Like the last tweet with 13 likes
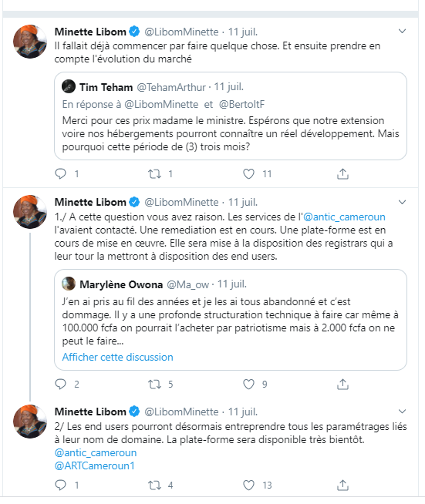Screen dimensions: 425x504 click(x=248, y=485)
